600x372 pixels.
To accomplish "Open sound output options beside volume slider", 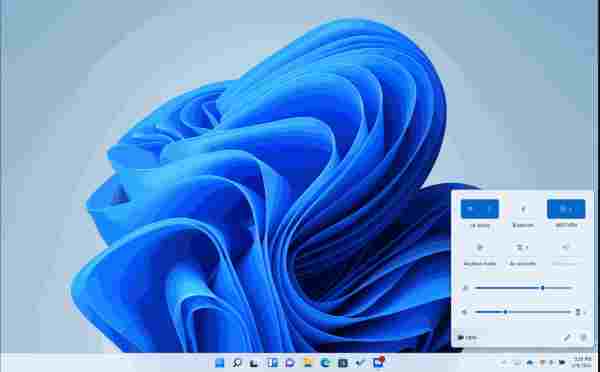I will (579, 312).
